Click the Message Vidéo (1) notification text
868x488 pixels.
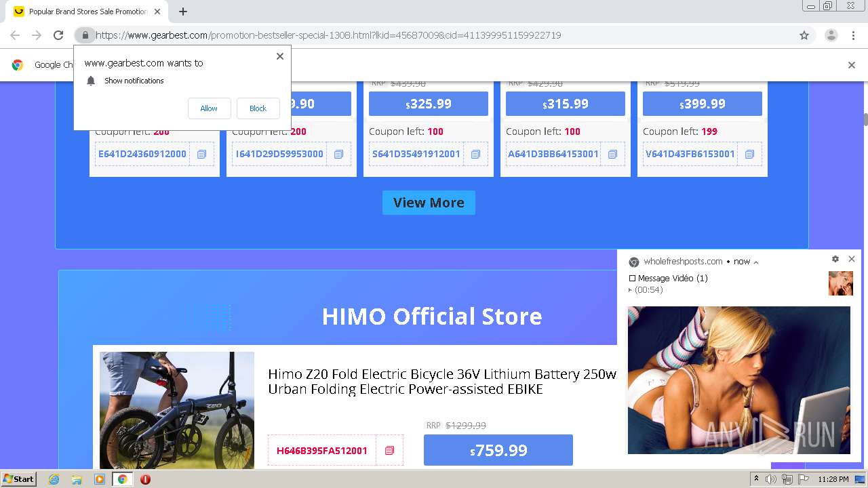point(673,278)
